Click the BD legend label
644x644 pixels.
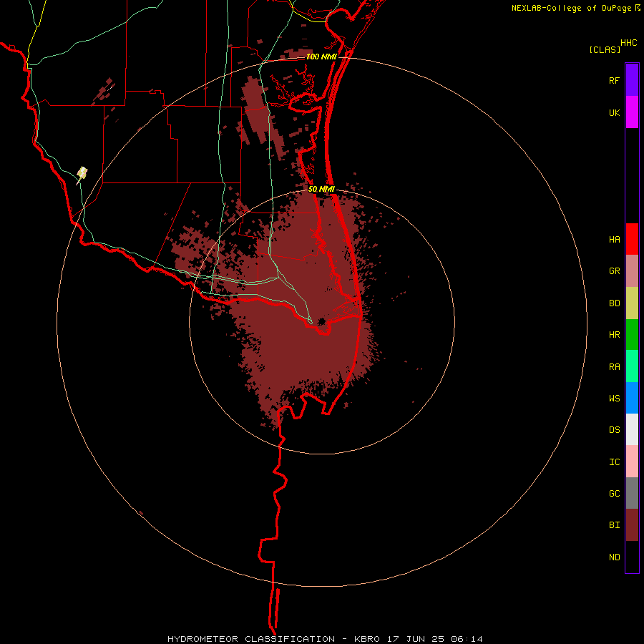point(614,303)
